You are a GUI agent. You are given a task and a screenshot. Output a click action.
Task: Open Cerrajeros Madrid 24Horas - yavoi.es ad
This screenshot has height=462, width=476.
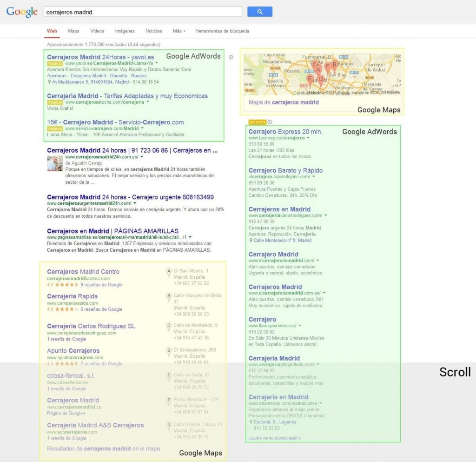coord(100,57)
